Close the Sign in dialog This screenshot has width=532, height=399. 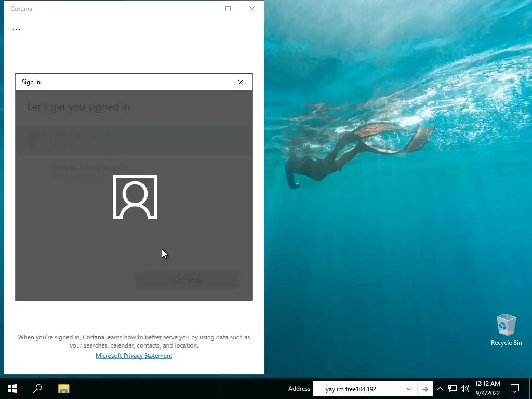(240, 82)
